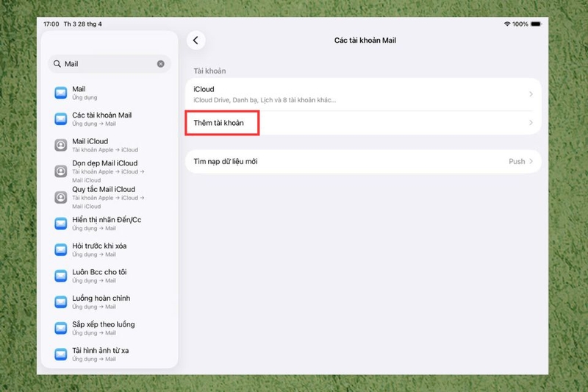Screen dimensions: 588x392
Task: Click the magnifier search icon
Action: click(57, 64)
